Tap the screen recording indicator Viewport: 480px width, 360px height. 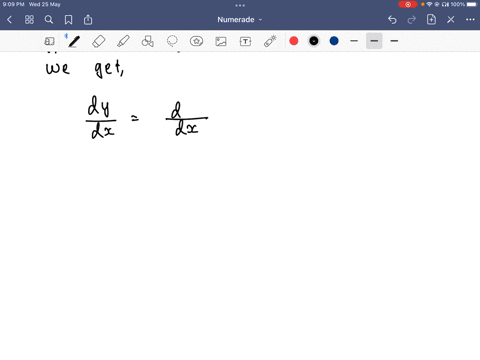pos(408,4)
